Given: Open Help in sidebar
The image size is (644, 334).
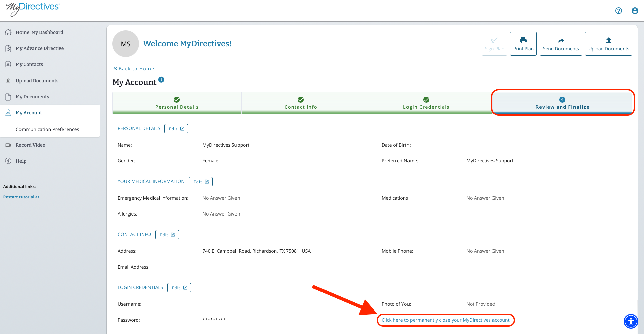Looking at the screenshot, I should [x=21, y=161].
